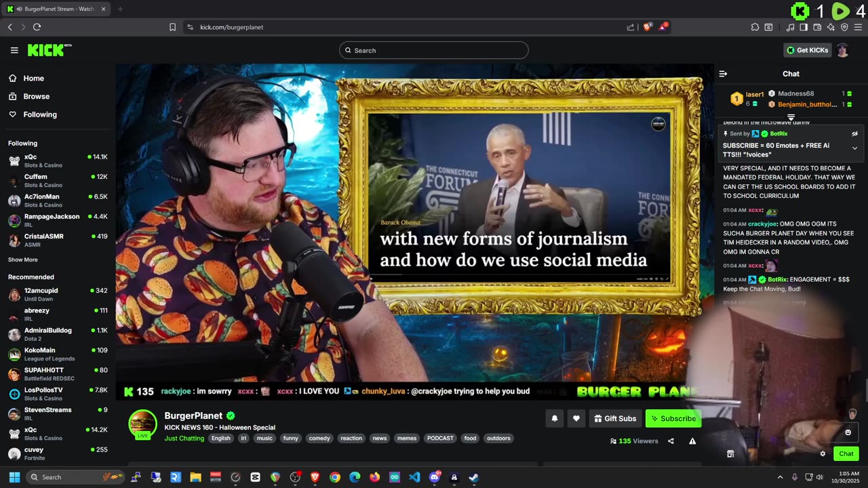
Task: Select the PODCAST tag
Action: coord(440,439)
